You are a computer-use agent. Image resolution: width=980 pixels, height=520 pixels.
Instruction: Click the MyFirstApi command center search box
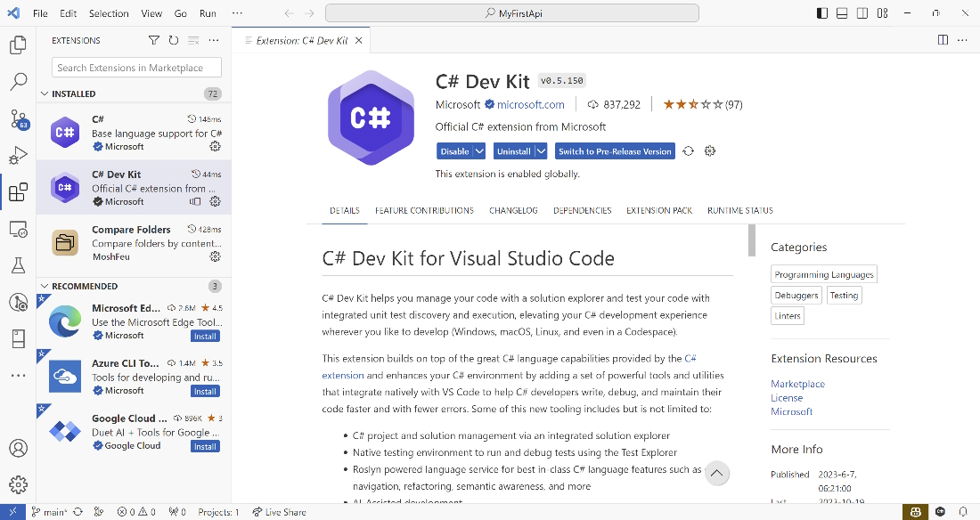(x=512, y=13)
